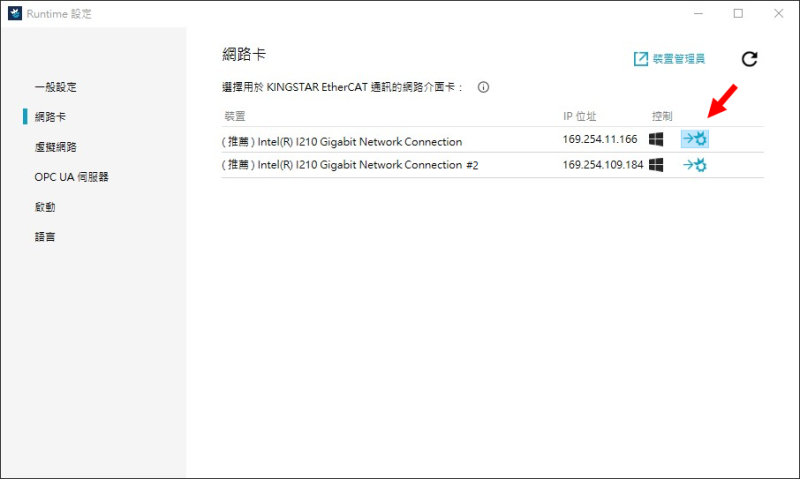
Task: Click the info icon beside EtherCAT description
Action: coord(483,87)
